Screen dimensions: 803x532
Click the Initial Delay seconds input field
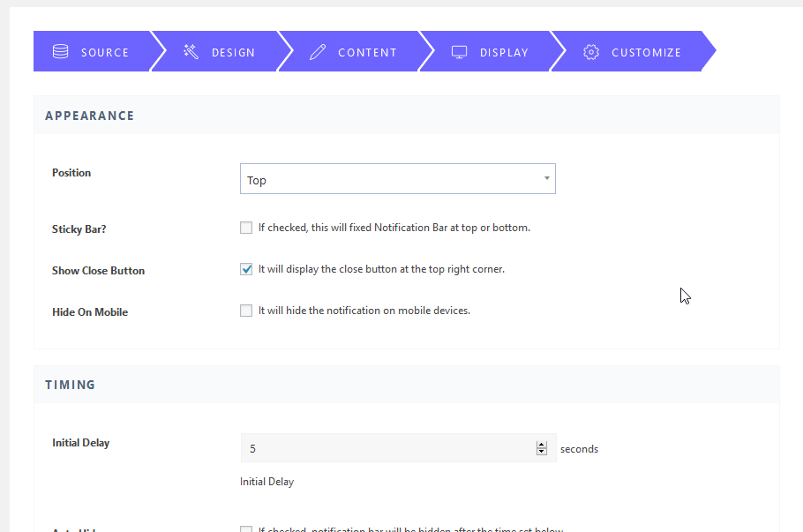388,448
